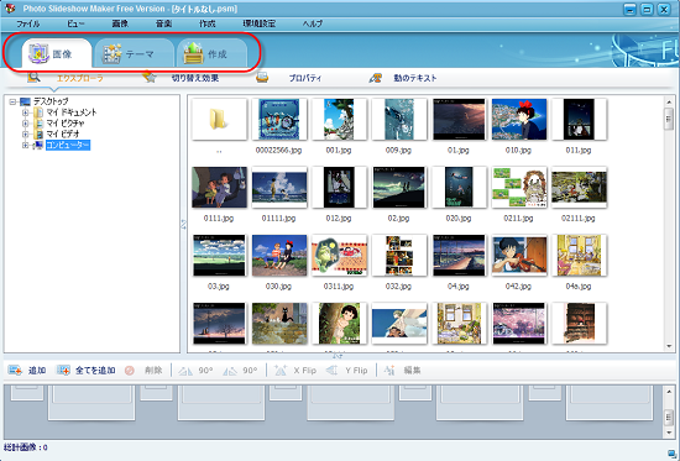Select the 010.jpg thumbnail

coord(519,119)
